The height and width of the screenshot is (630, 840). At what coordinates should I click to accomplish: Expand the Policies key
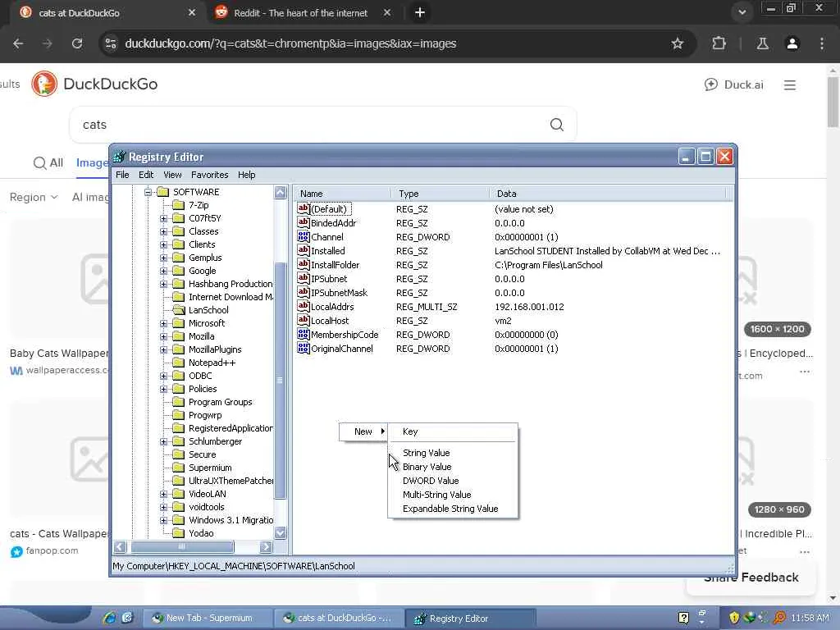[163, 389]
